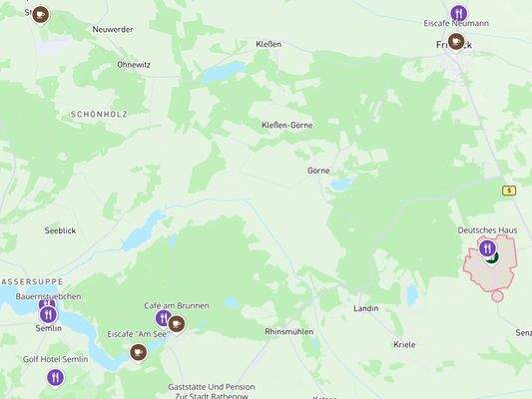The image size is (532, 399).
Task: Select the café marker at Friesack
Action: (x=456, y=41)
